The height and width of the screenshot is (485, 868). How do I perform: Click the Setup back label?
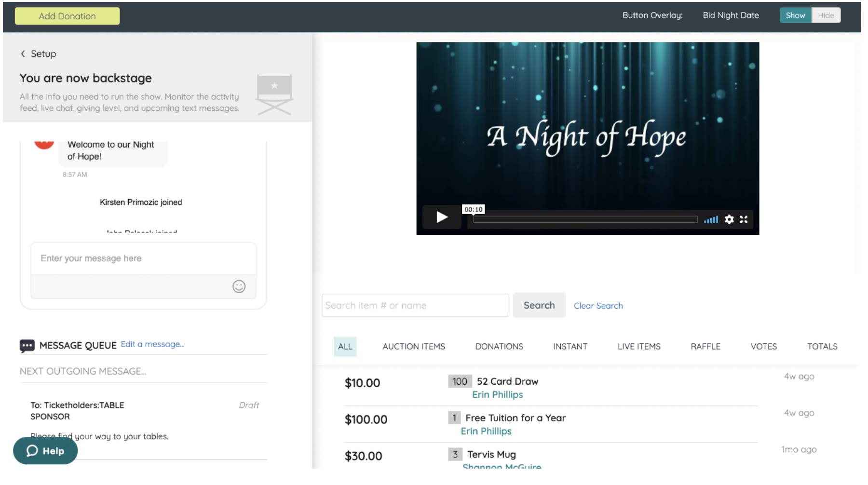coord(43,54)
